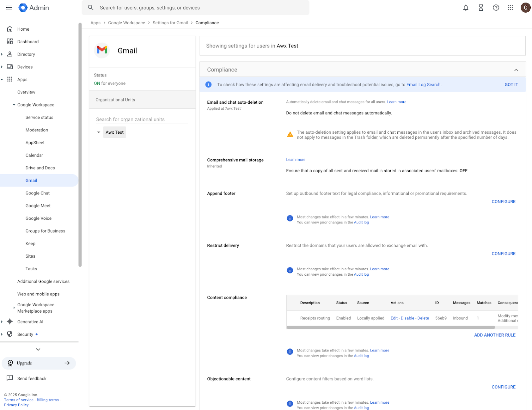Click the Apps grid icon in sidebar
Image resolution: width=532 pixels, height=410 pixels.
(10, 79)
